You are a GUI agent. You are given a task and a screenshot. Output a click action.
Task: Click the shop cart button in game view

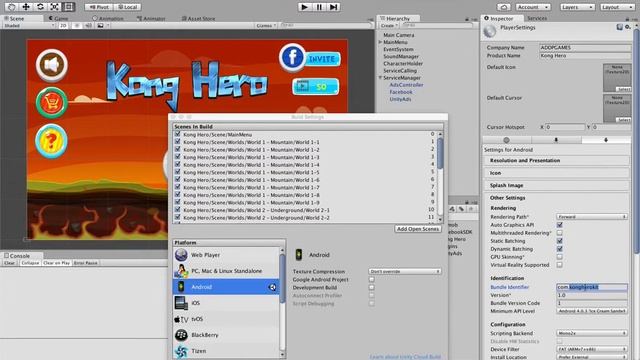click(x=51, y=102)
